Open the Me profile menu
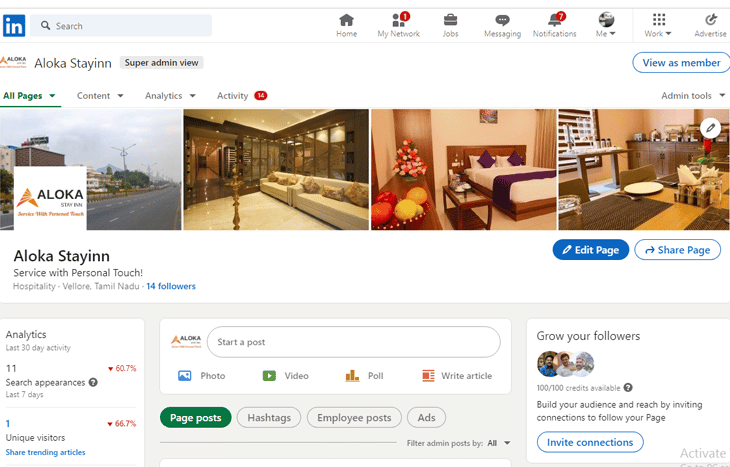 (606, 26)
